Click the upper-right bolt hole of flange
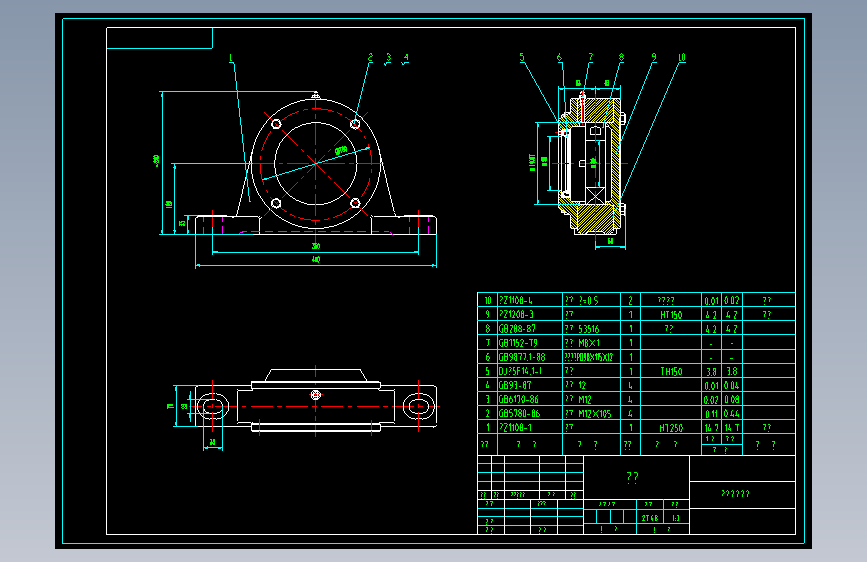This screenshot has height=562, width=867. (355, 124)
